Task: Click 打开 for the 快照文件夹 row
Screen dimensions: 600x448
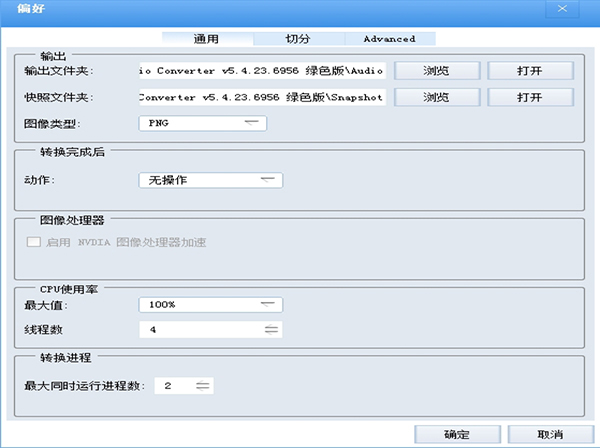Action: (530, 97)
